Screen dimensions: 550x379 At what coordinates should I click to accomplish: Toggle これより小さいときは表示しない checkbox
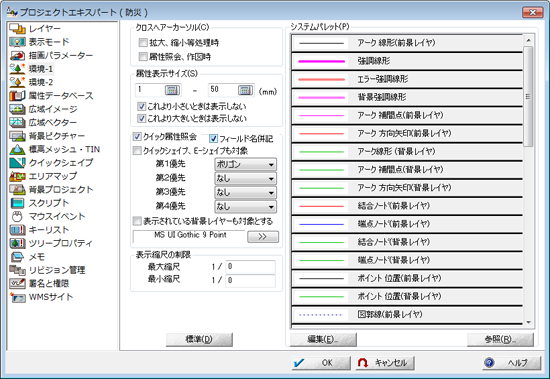coord(141,106)
